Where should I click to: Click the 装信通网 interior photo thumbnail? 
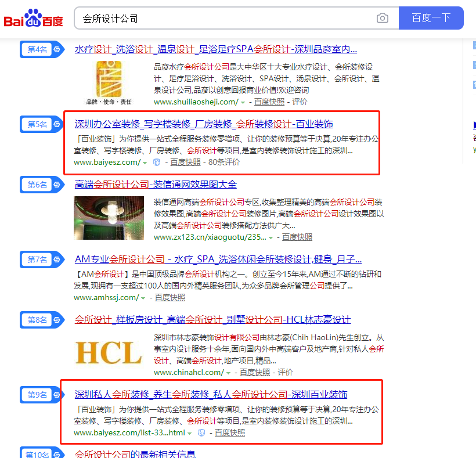click(109, 218)
